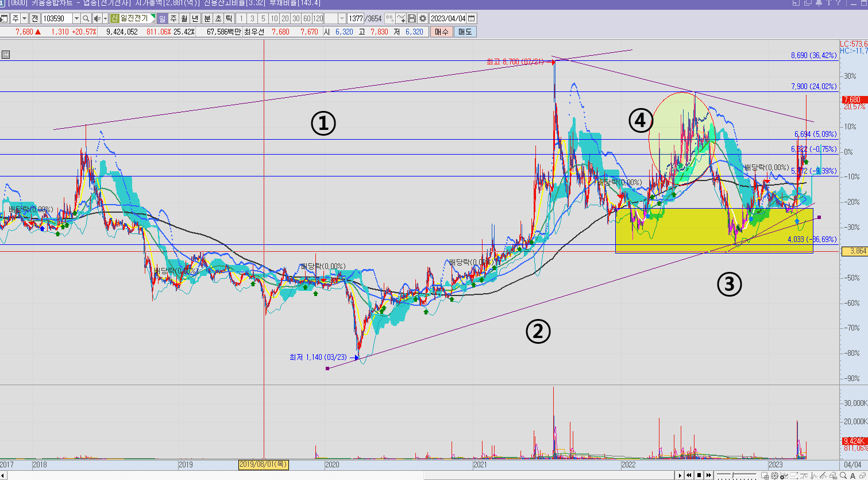Click the 2019/08/01 date marker on axis

pos(264,464)
